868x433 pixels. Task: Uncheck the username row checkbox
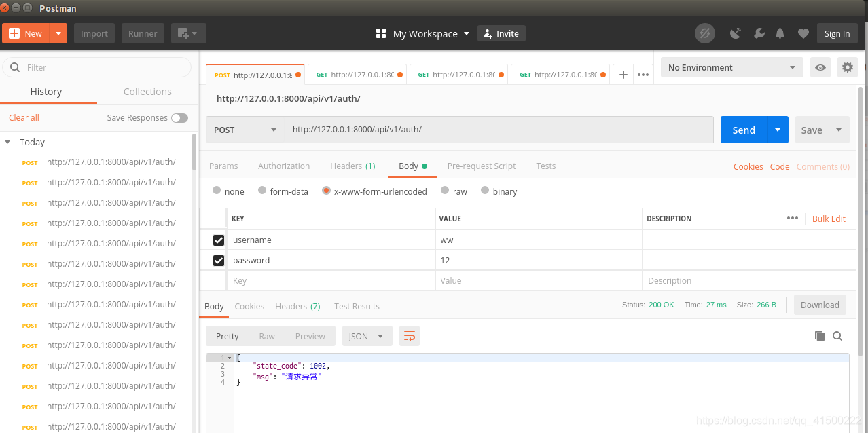tap(219, 240)
